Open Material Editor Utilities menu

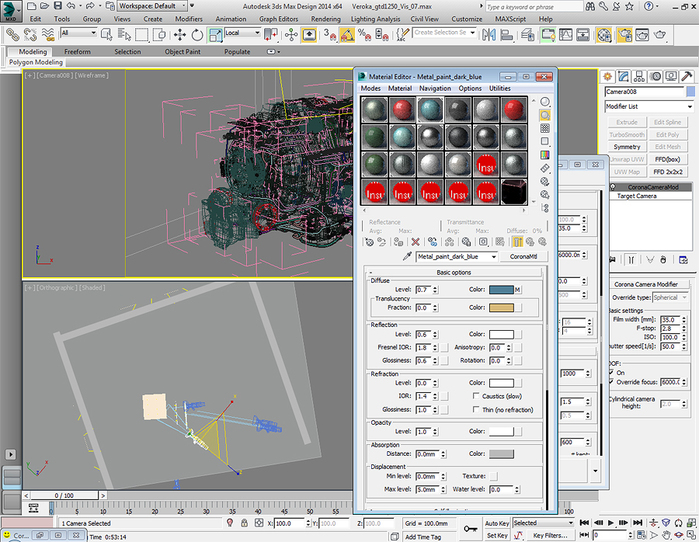point(500,88)
